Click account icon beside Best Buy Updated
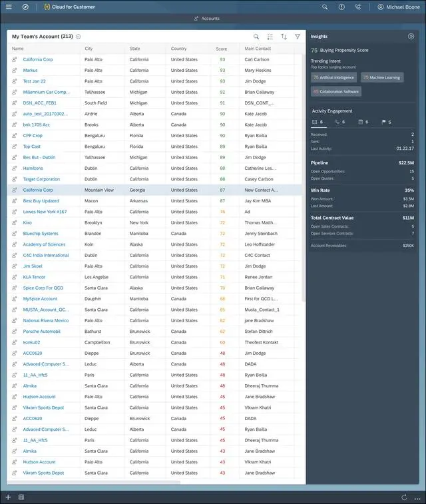426x504 pixels. point(15,201)
